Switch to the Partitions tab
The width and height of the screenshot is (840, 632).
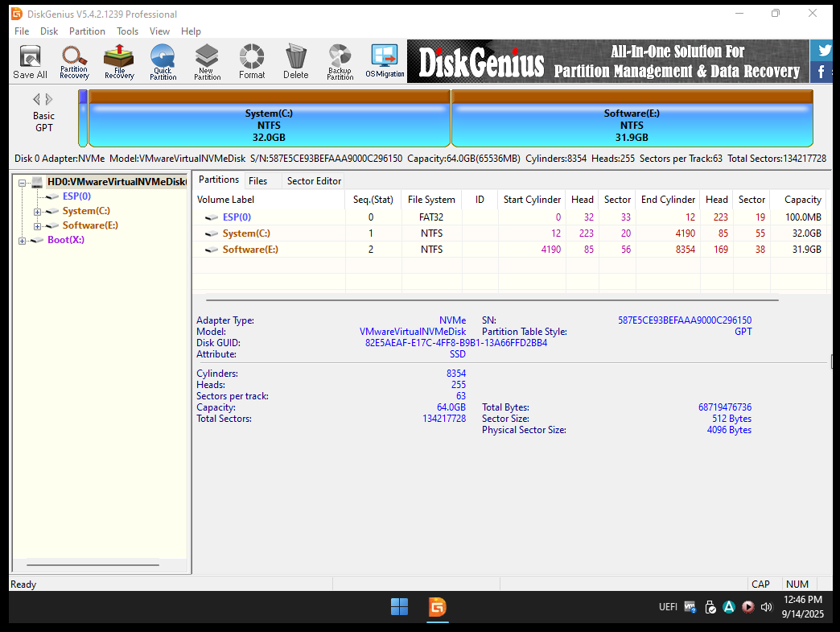(219, 180)
